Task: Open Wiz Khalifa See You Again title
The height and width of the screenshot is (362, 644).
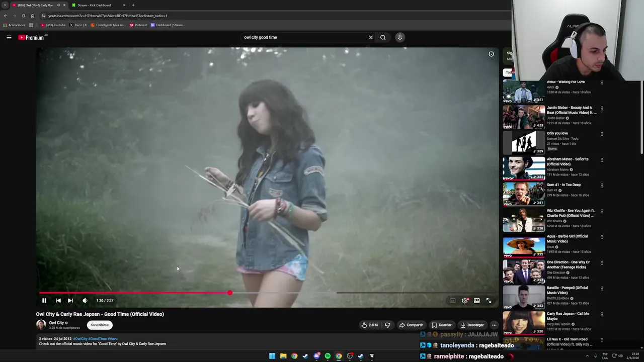Action: (571, 213)
